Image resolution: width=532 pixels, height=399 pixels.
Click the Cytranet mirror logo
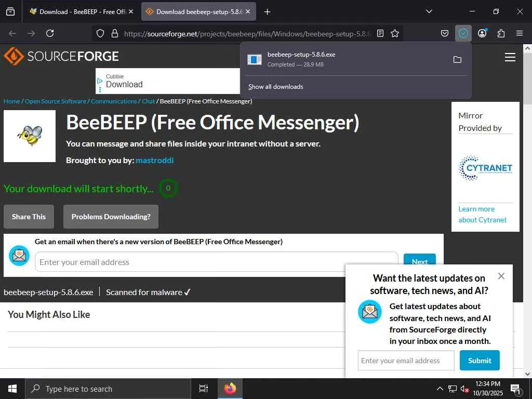point(485,168)
